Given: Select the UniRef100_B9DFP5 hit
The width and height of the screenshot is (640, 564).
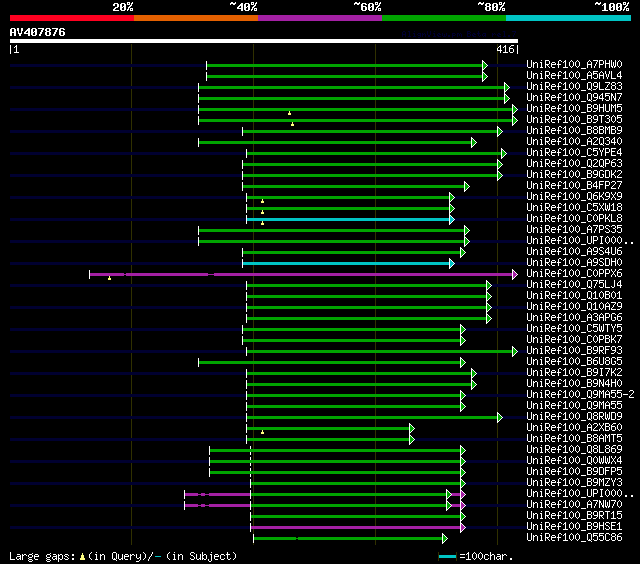Looking at the screenshot, I should pos(574,472).
